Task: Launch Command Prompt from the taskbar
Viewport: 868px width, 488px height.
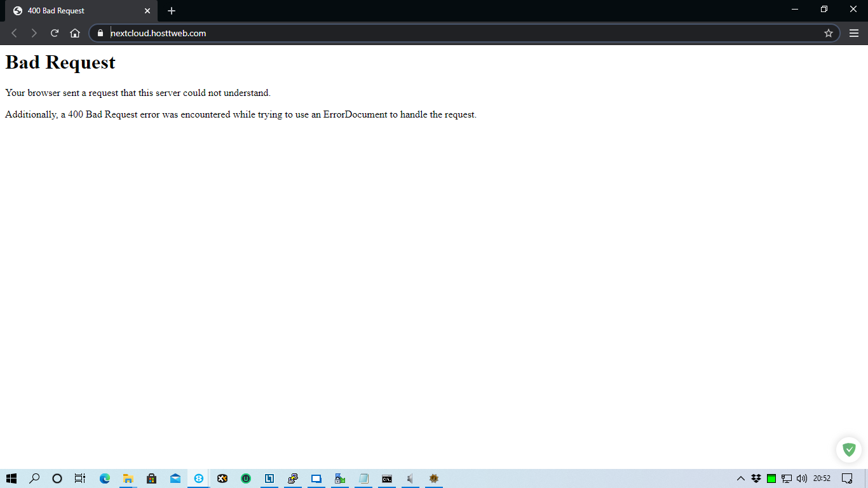Action: pyautogui.click(x=386, y=478)
